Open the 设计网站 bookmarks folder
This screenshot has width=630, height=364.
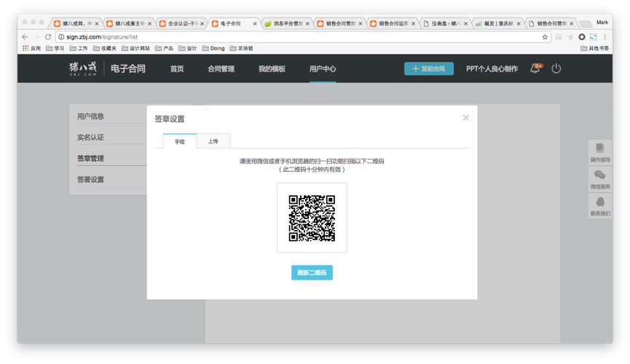click(135, 48)
